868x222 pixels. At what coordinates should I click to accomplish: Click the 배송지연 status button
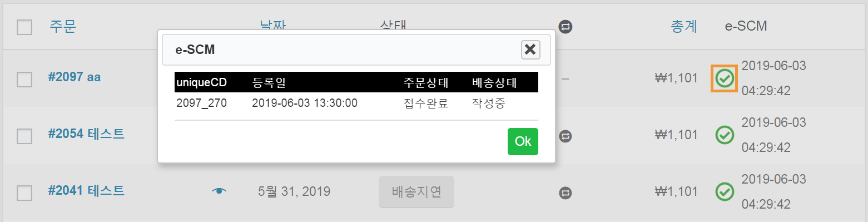point(416,192)
